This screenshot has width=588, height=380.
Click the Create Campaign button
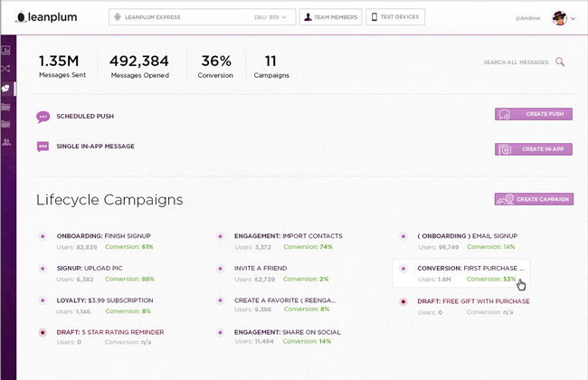534,199
